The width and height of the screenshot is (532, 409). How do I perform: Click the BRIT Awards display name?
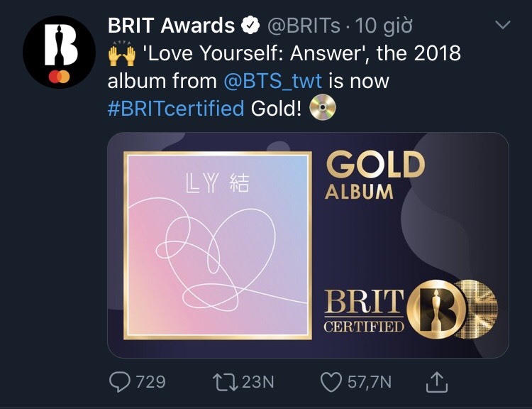[x=171, y=26]
